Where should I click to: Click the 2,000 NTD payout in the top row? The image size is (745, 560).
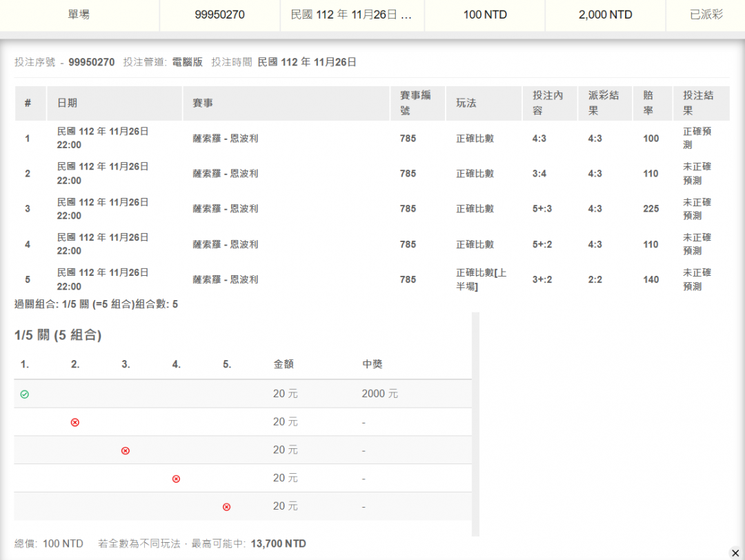point(606,14)
